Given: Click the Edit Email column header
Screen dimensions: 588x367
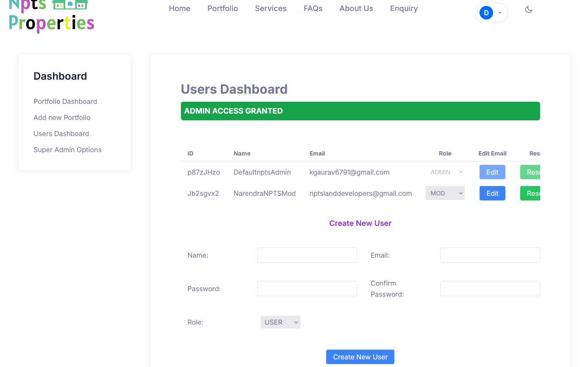Looking at the screenshot, I should (x=492, y=153).
